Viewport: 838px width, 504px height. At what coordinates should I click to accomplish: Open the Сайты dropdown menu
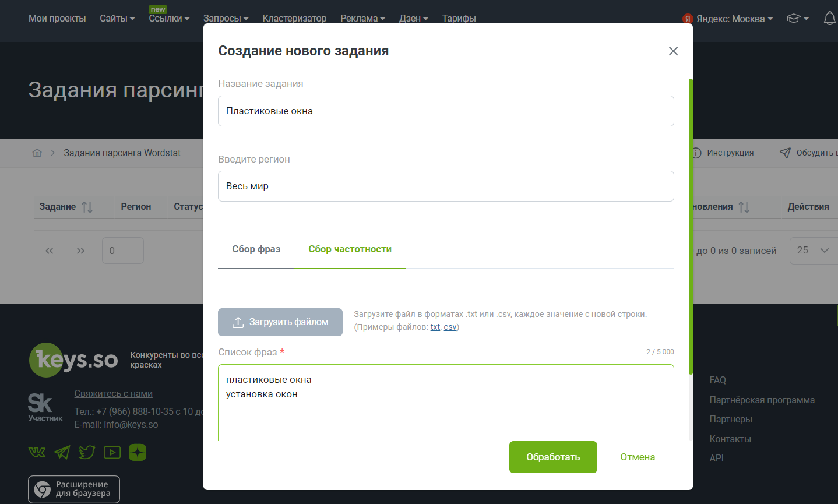(x=117, y=19)
